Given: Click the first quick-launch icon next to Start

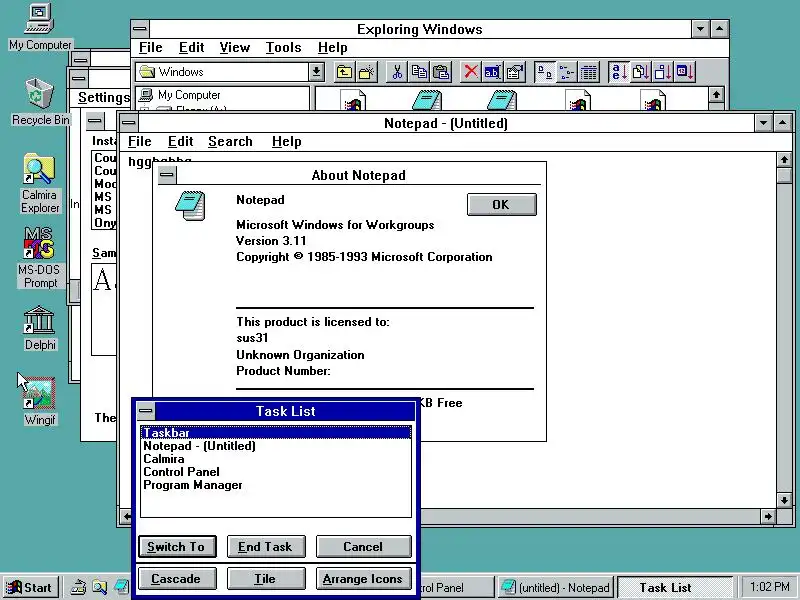Looking at the screenshot, I should pos(78,587).
